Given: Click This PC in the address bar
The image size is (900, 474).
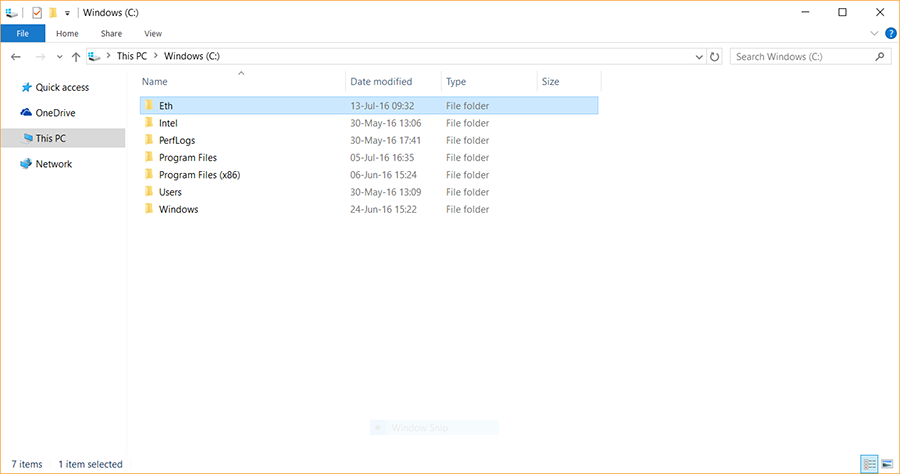Looking at the screenshot, I should [x=132, y=56].
